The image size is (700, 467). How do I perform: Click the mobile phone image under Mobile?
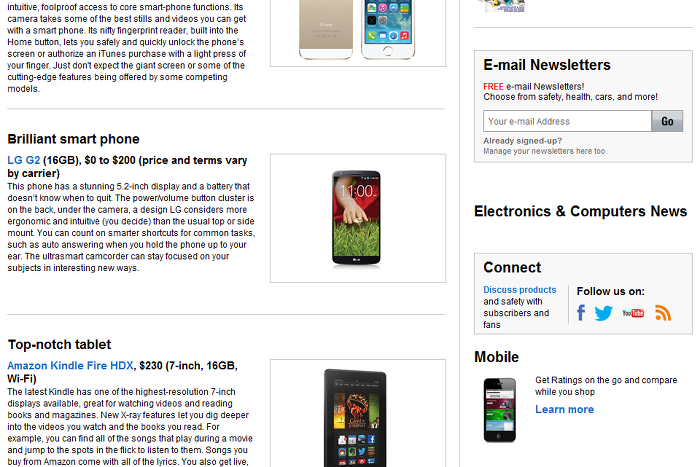(x=500, y=410)
